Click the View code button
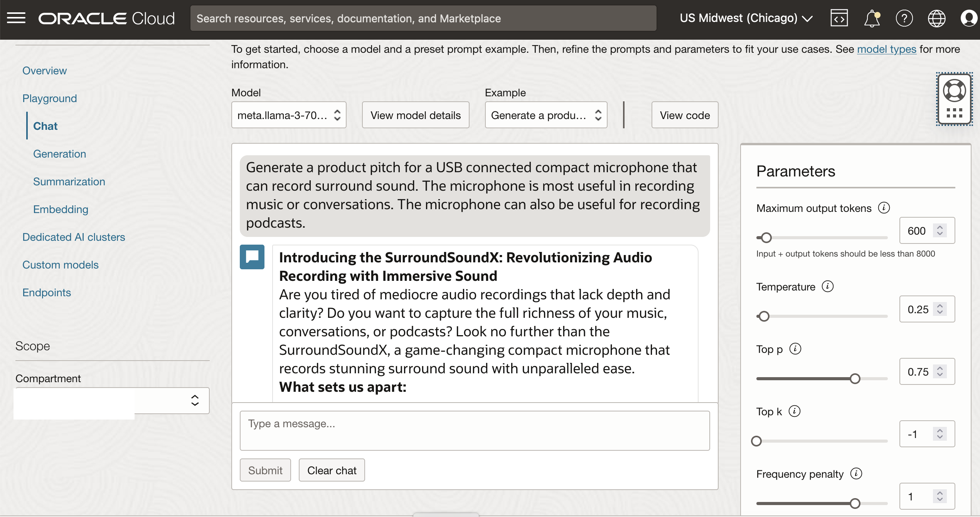This screenshot has height=517, width=980. (685, 115)
